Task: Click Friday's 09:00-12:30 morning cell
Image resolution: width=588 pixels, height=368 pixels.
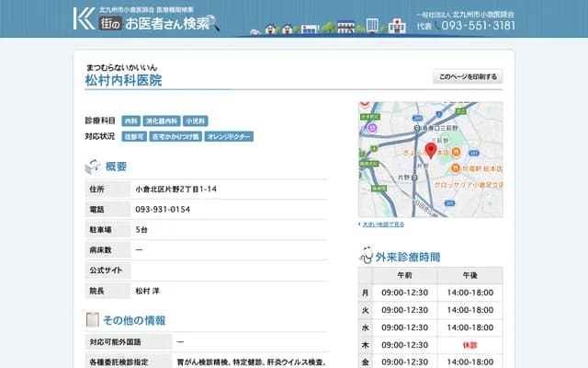Action: point(405,362)
